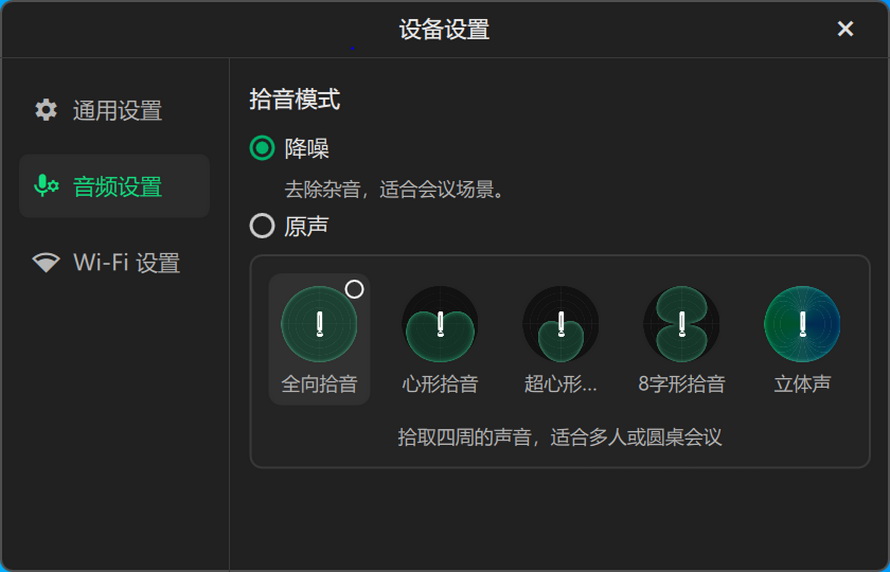Select the 全向拾音 omnidirectional pattern icon
890x572 pixels.
(x=319, y=324)
